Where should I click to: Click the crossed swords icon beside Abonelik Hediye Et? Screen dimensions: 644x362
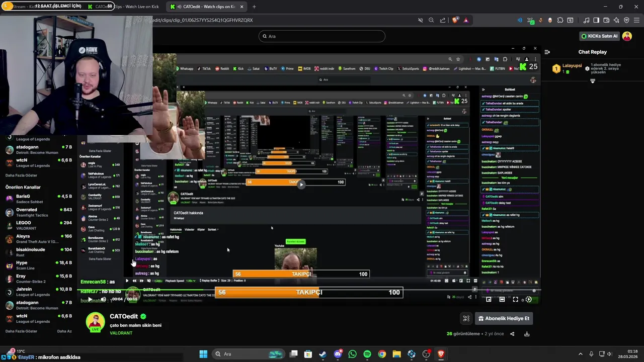[x=466, y=318]
